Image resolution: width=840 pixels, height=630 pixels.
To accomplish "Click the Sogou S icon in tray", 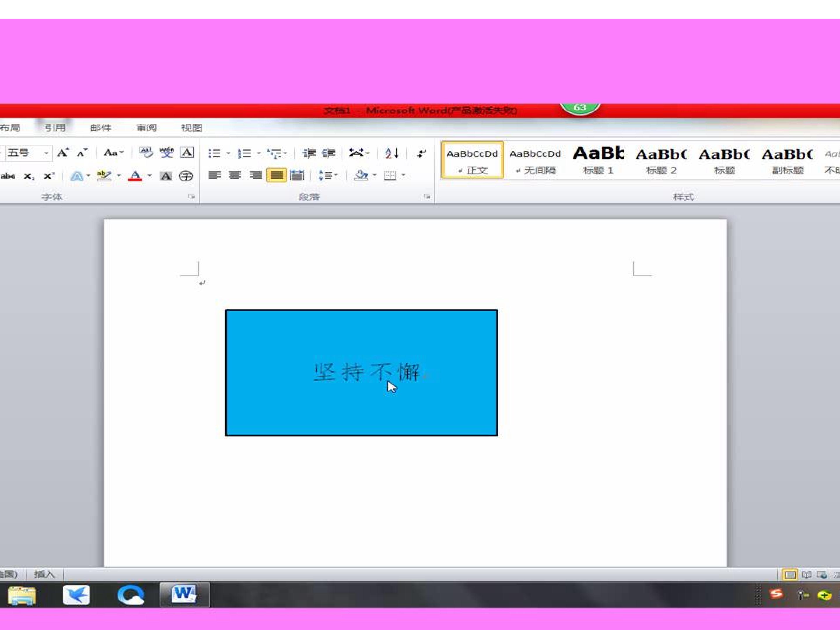I will [x=777, y=594].
